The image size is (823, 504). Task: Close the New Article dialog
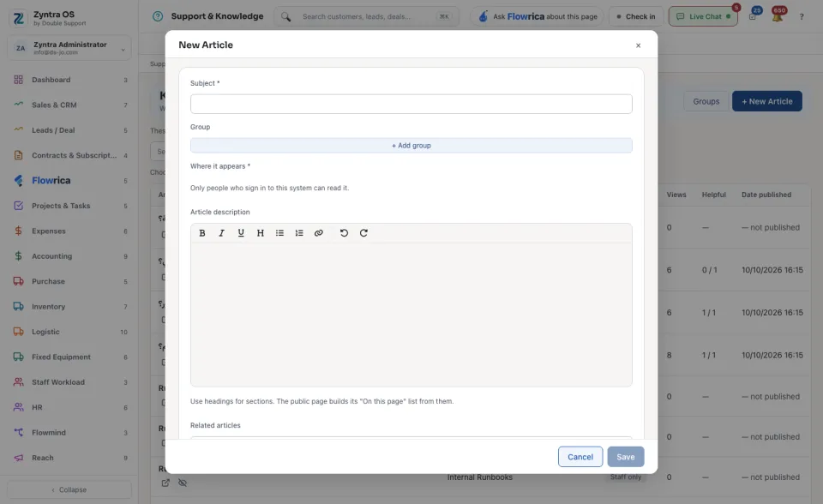coord(638,45)
